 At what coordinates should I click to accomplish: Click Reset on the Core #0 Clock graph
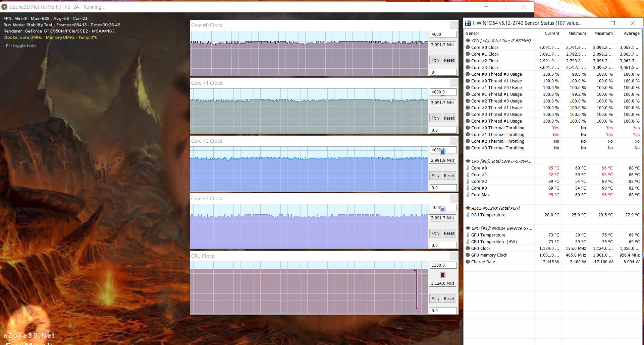pyautogui.click(x=449, y=60)
